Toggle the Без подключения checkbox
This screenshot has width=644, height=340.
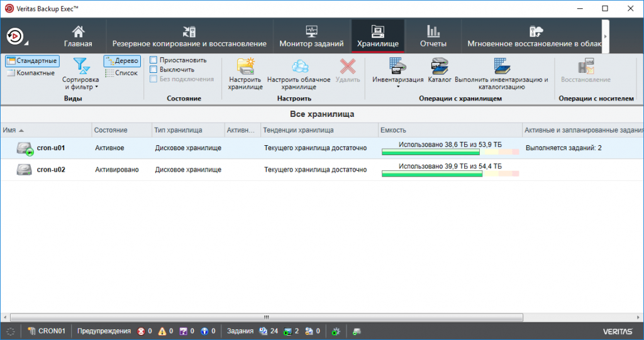153,79
